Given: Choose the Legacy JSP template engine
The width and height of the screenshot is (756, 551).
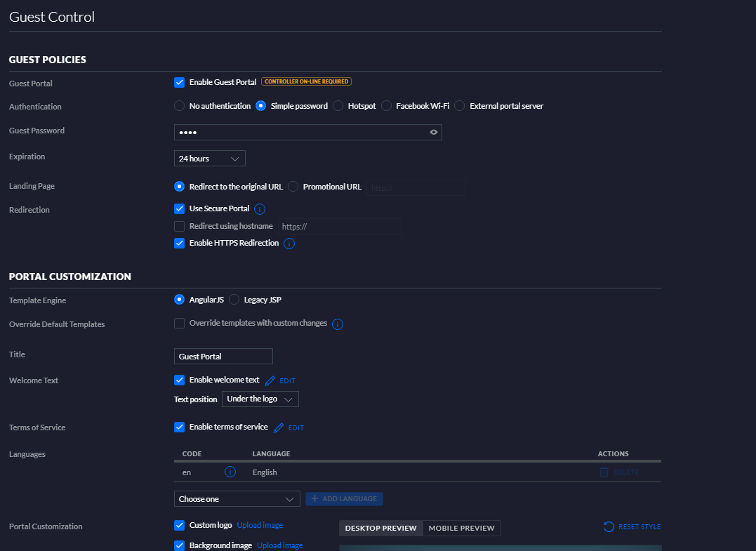Looking at the screenshot, I should [x=234, y=300].
